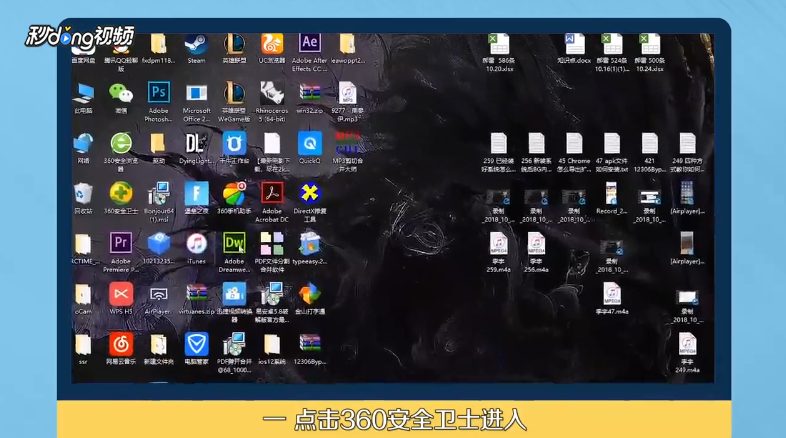
Task: Select the WPS H5 icon
Action: [x=121, y=294]
